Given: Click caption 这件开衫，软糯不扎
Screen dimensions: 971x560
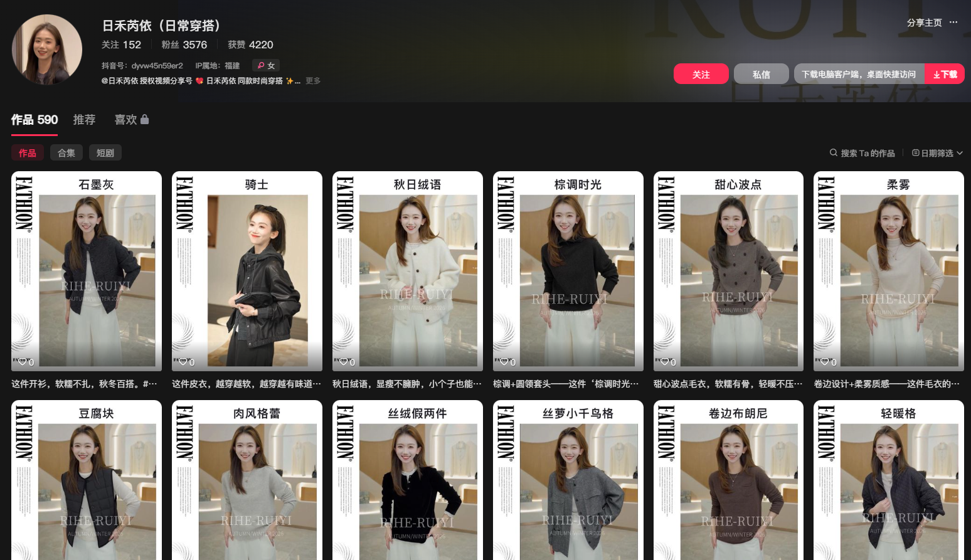Looking at the screenshot, I should coord(84,384).
